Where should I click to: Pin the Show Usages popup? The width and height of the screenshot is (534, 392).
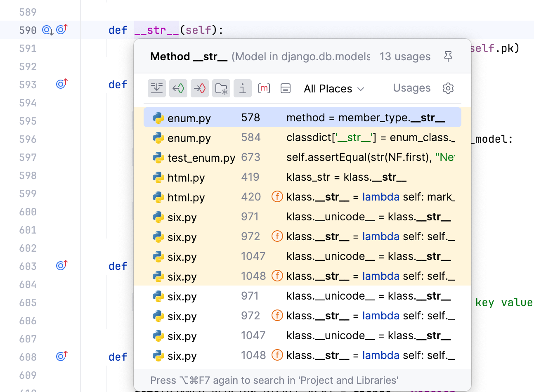[448, 57]
